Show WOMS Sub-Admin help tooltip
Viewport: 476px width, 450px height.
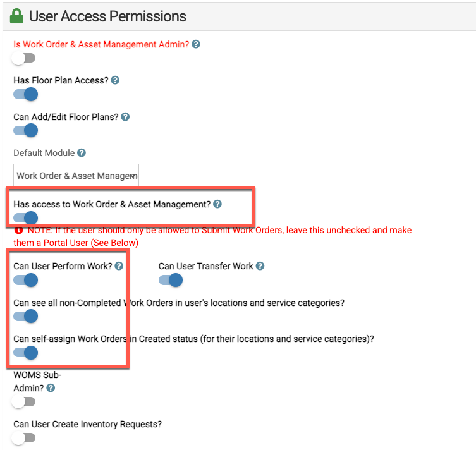click(51, 388)
